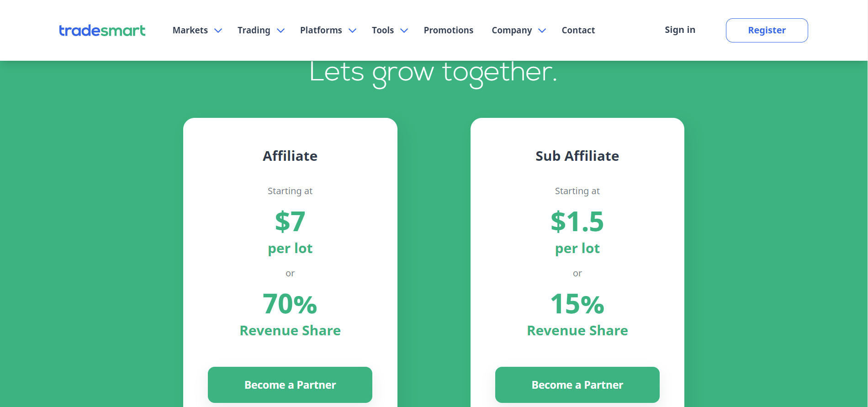Expand the Company chevron

click(x=542, y=31)
